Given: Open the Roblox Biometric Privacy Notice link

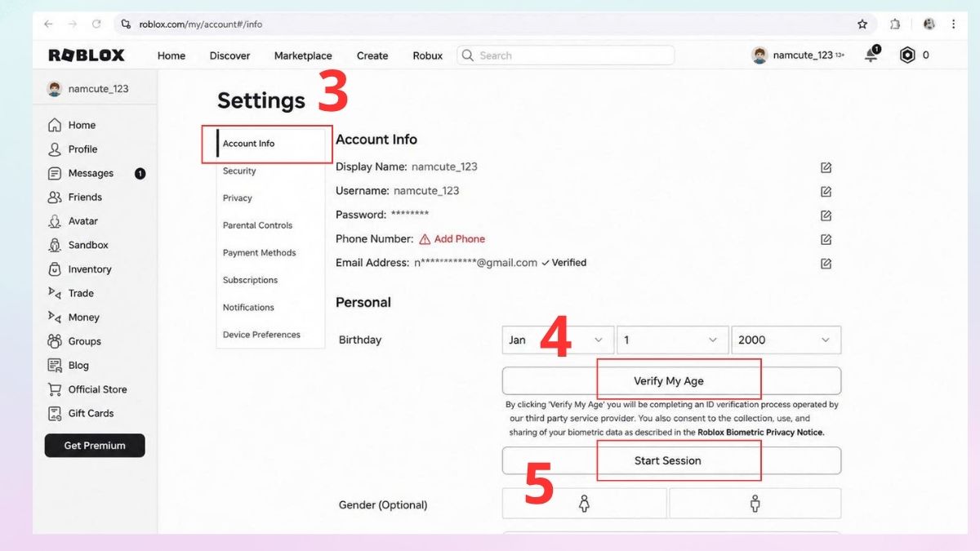Looking at the screenshot, I should 761,432.
